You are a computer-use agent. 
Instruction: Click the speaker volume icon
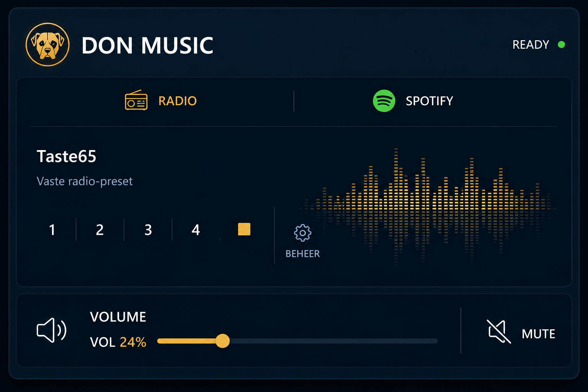click(52, 330)
